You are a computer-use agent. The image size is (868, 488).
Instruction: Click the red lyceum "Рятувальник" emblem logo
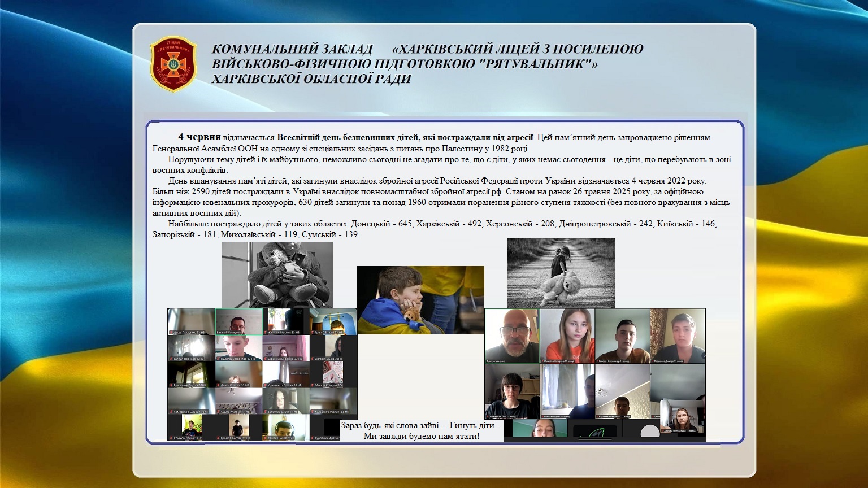coord(173,64)
